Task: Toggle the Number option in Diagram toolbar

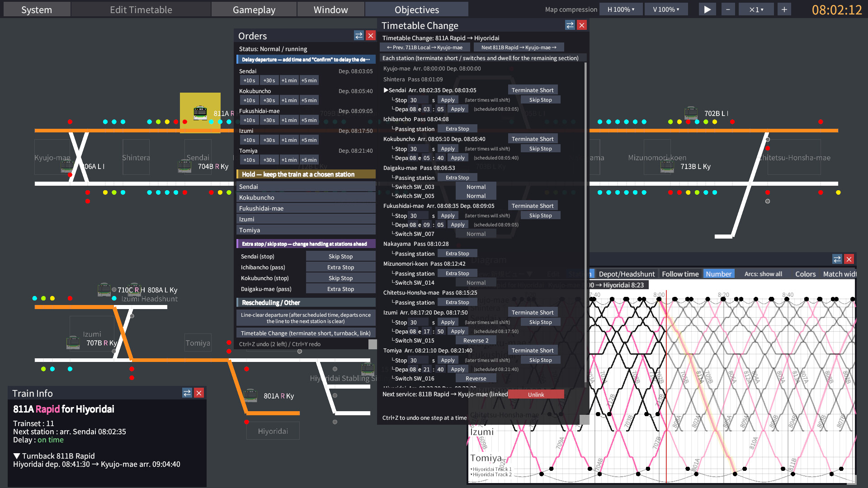Action: (x=718, y=274)
